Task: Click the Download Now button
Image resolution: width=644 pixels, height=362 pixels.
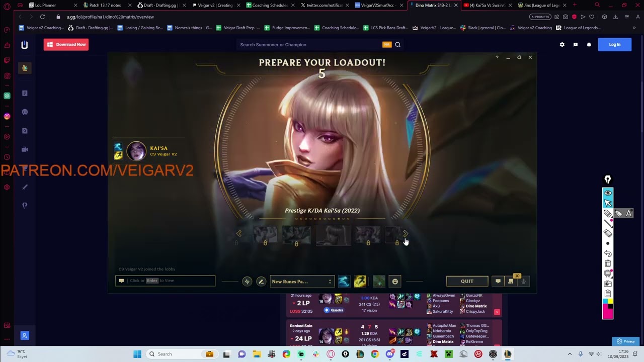Action: click(x=66, y=45)
